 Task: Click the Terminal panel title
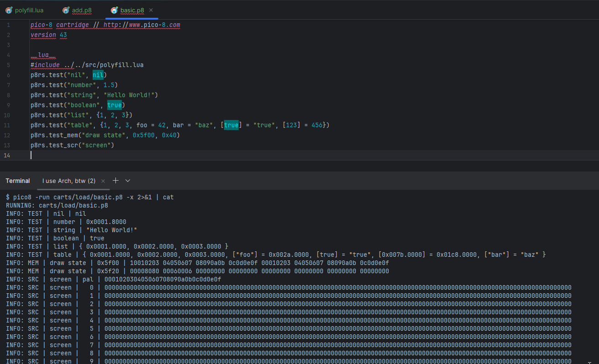coord(18,181)
